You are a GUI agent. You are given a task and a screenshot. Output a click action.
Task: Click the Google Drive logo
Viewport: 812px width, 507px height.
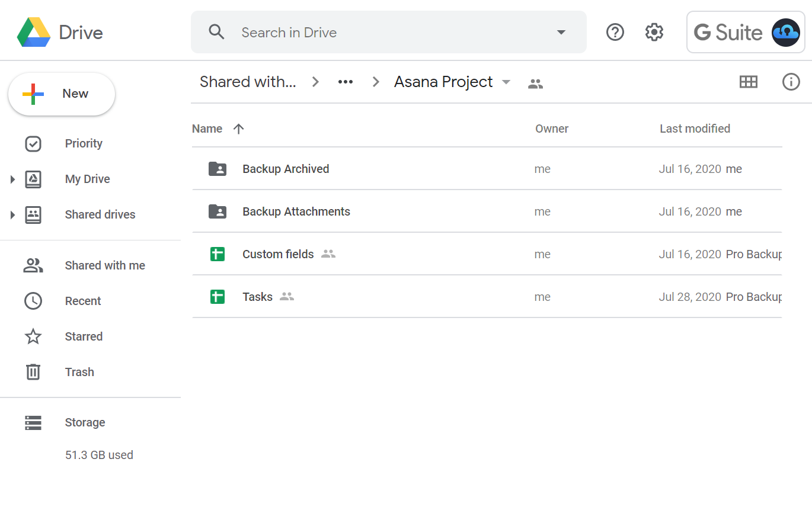(x=34, y=33)
